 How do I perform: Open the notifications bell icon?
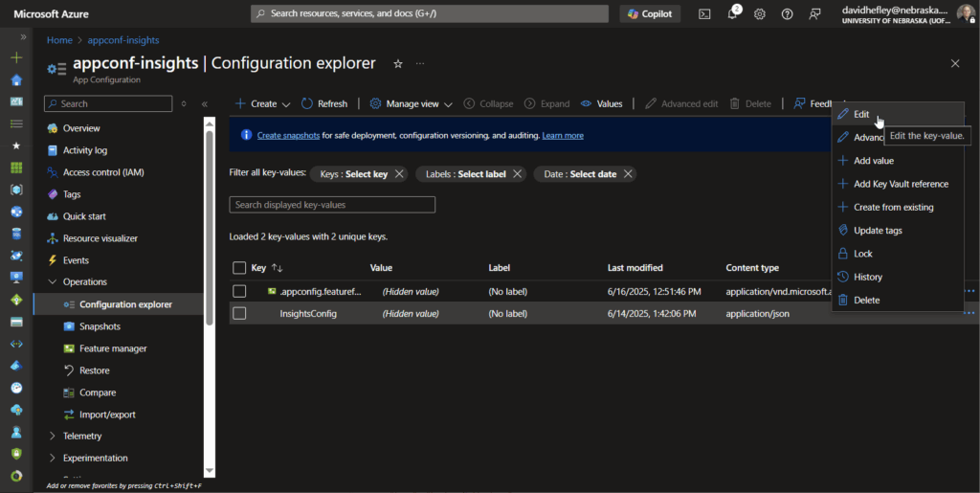pyautogui.click(x=732, y=13)
